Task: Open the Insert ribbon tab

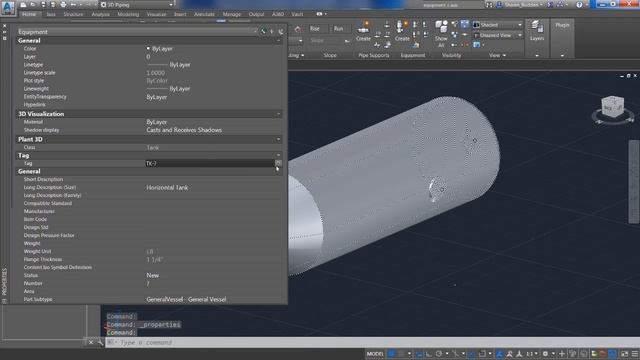Action: tap(180, 14)
